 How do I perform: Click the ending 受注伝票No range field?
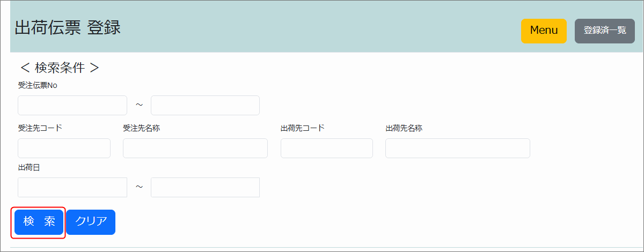pos(205,105)
